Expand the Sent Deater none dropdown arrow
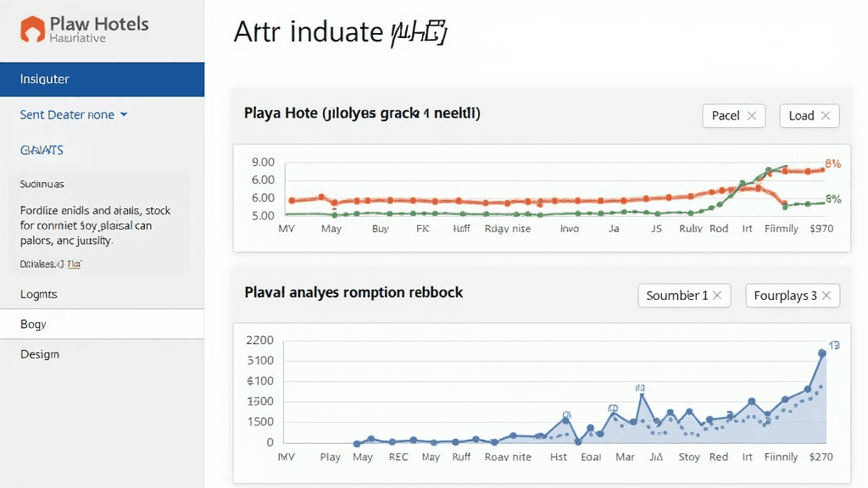The width and height of the screenshot is (868, 488). (124, 115)
